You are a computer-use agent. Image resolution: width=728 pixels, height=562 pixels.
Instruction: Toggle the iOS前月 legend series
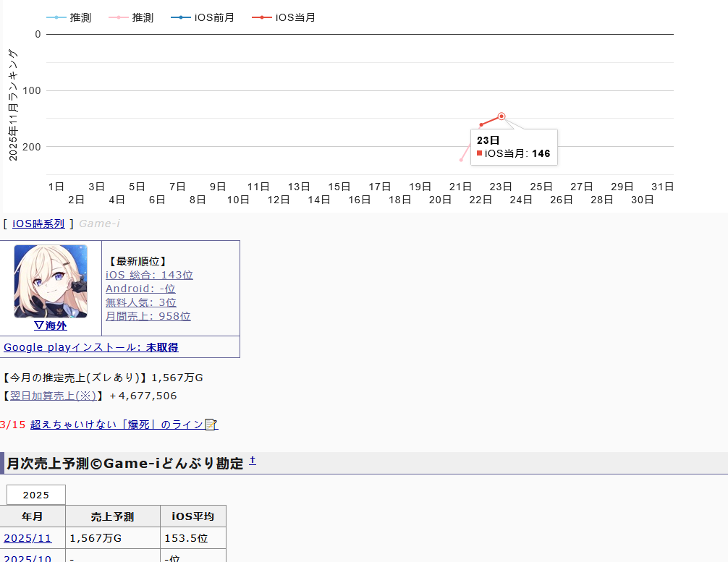point(203,17)
